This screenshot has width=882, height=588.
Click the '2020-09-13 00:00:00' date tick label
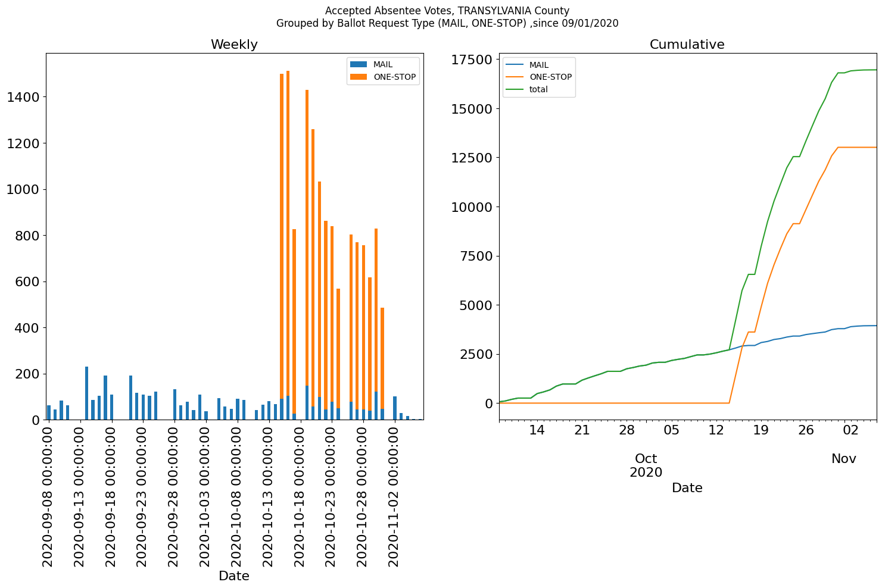(x=80, y=495)
